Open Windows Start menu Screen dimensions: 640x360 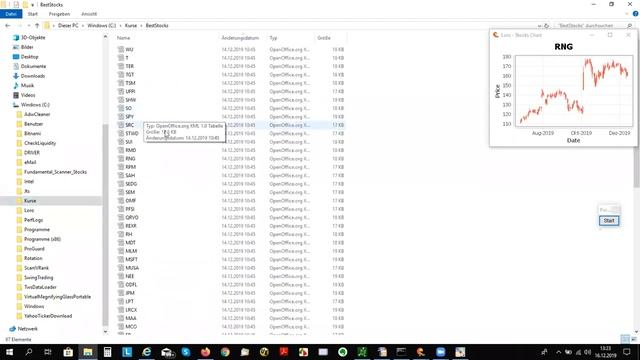[9, 352]
